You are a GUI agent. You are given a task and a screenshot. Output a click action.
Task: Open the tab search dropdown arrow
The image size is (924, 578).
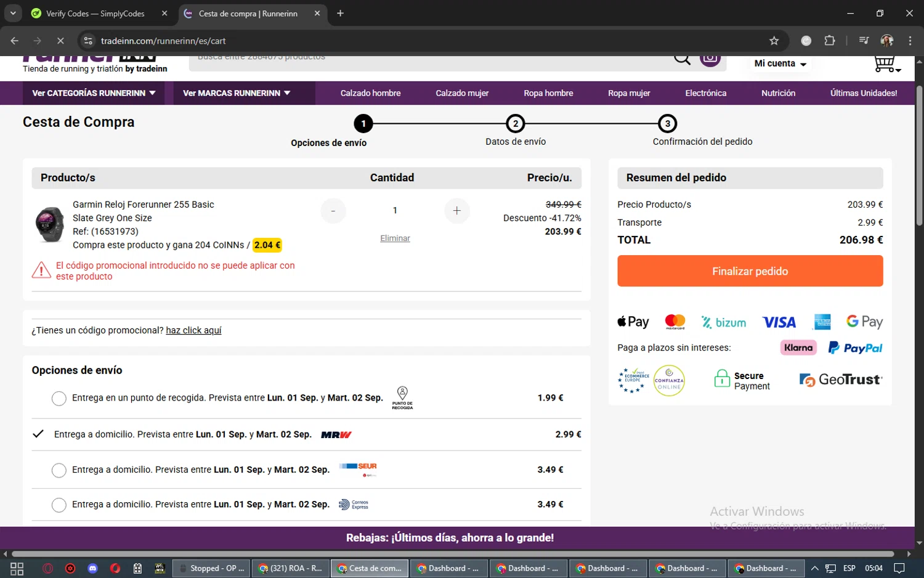click(x=13, y=13)
